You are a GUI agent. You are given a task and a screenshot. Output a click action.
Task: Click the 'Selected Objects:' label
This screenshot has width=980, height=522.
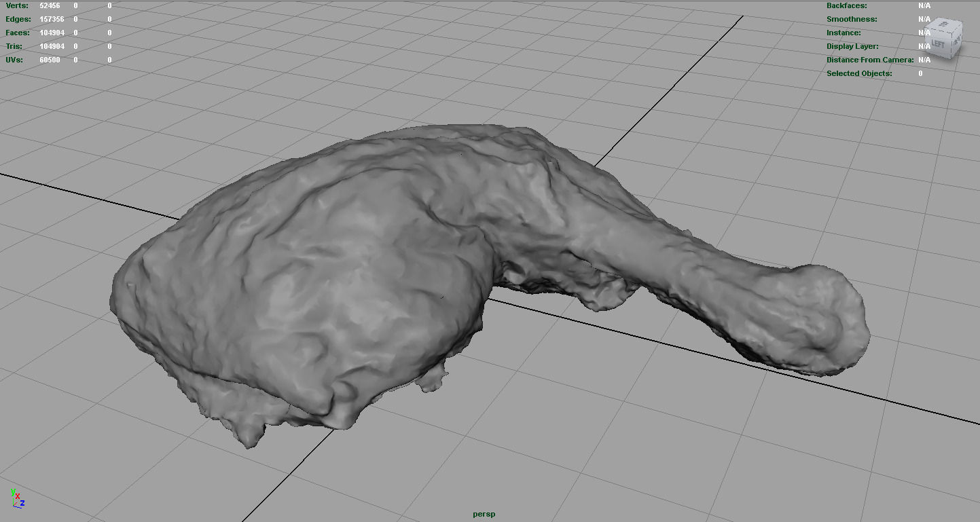tap(859, 73)
